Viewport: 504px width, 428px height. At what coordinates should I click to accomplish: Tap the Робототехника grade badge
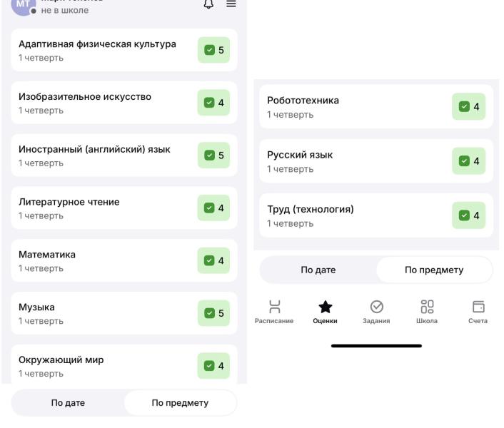pos(468,106)
